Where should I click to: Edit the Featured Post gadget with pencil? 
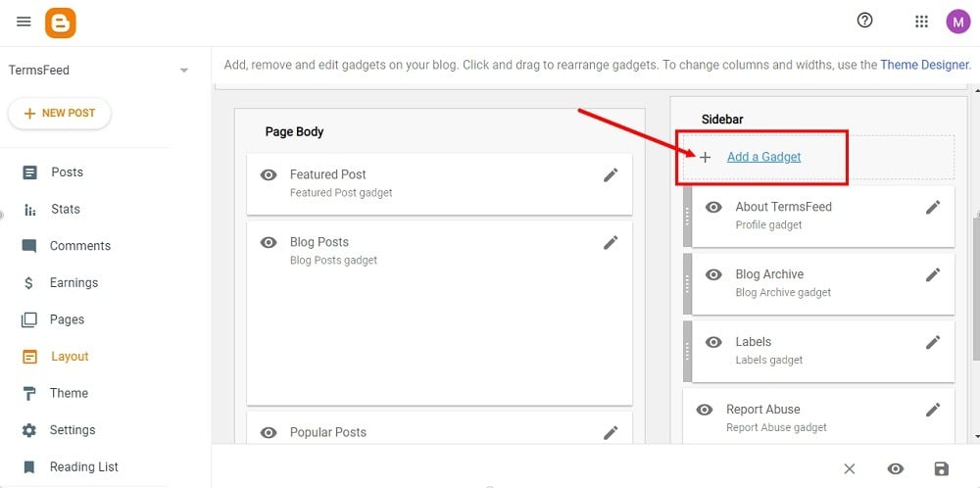point(611,175)
